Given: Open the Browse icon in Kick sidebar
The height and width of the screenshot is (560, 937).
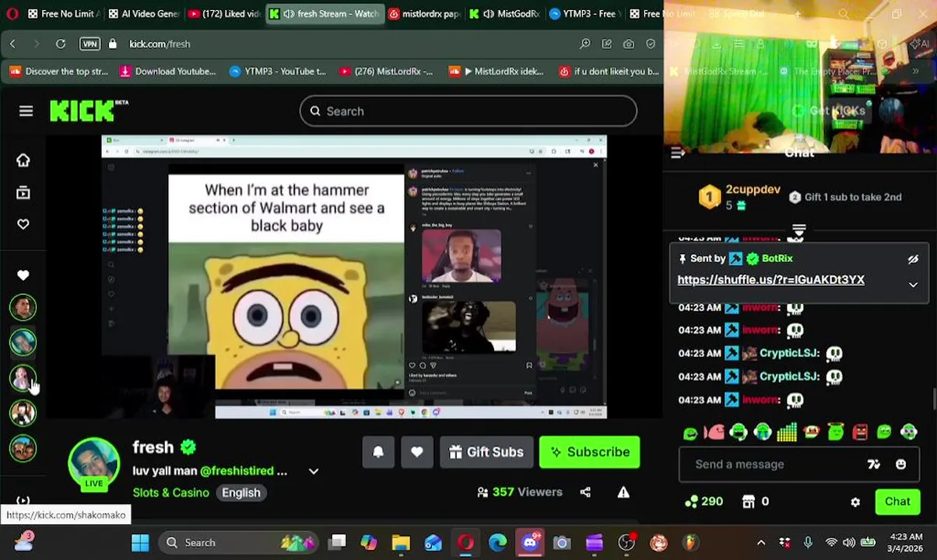Looking at the screenshot, I should [23, 192].
